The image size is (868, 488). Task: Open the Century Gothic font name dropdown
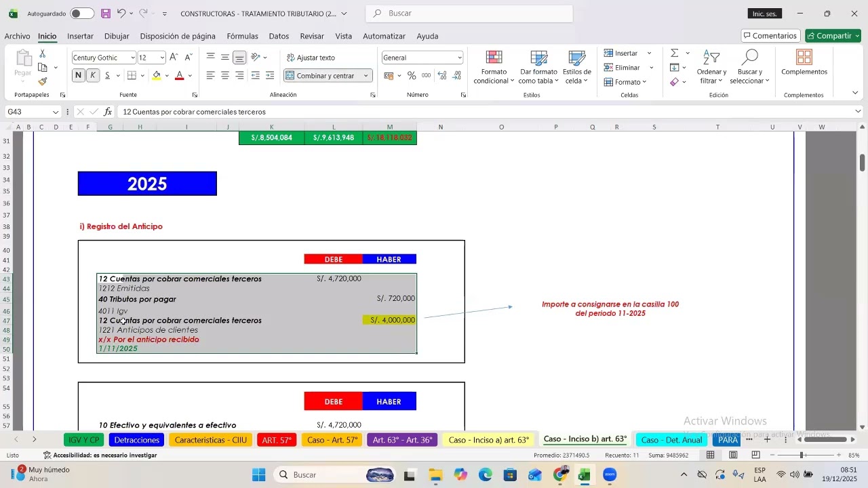click(x=132, y=58)
